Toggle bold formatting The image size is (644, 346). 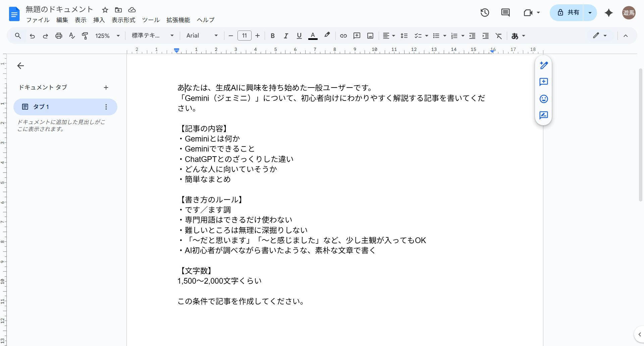[272, 36]
